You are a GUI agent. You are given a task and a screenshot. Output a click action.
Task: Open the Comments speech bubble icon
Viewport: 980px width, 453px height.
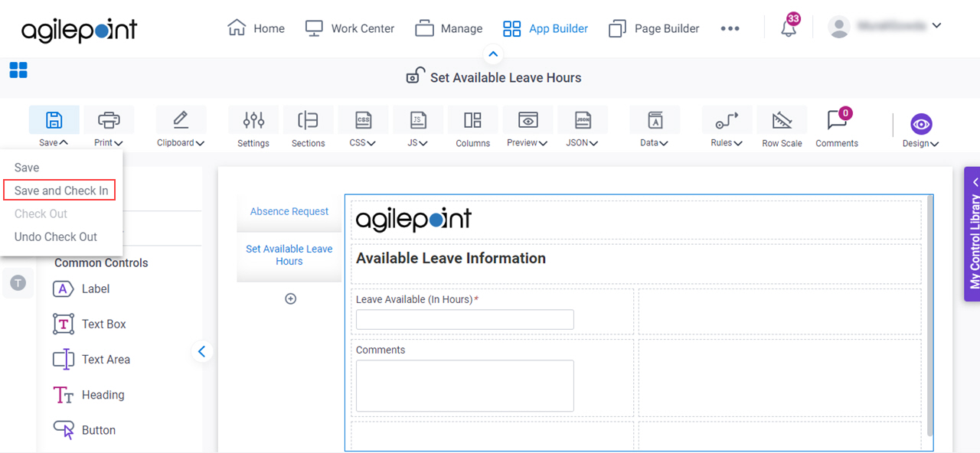coord(837,120)
